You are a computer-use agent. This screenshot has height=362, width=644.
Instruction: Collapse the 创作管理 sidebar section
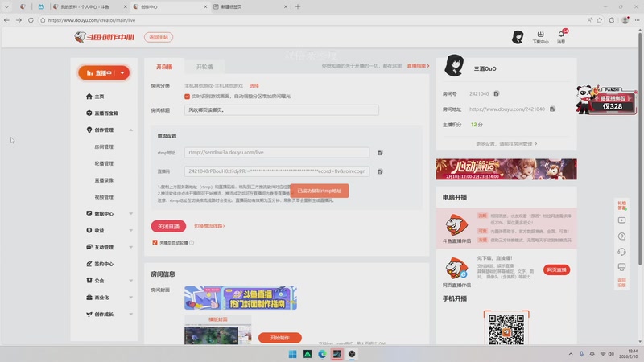(131, 130)
